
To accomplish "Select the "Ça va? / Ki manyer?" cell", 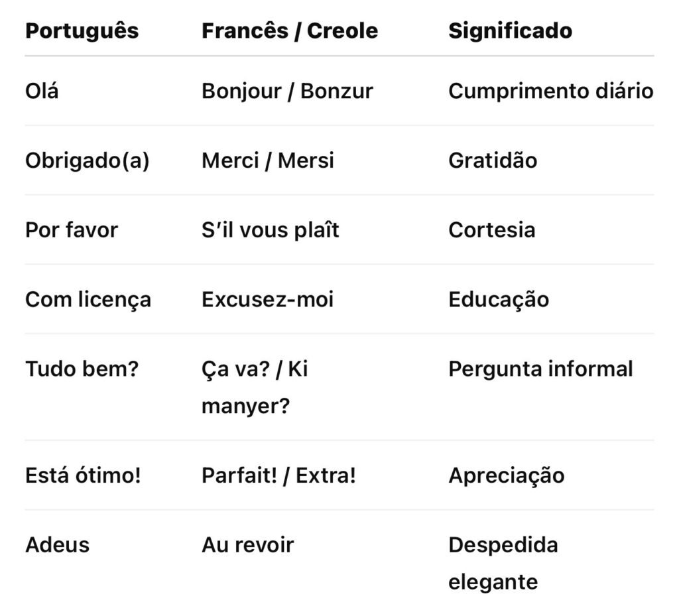I will tap(255, 387).
